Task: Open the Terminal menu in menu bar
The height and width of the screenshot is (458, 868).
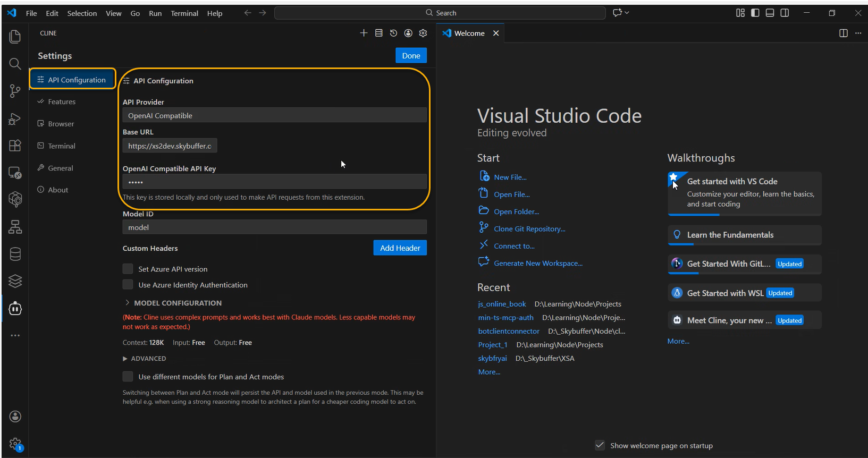Action: [184, 13]
